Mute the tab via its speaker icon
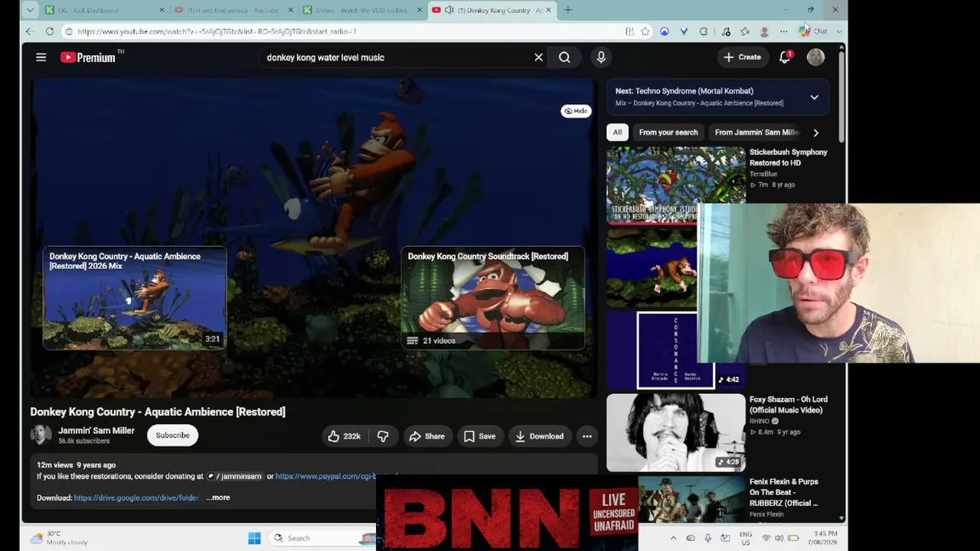This screenshot has height=551, width=980. 449,10
